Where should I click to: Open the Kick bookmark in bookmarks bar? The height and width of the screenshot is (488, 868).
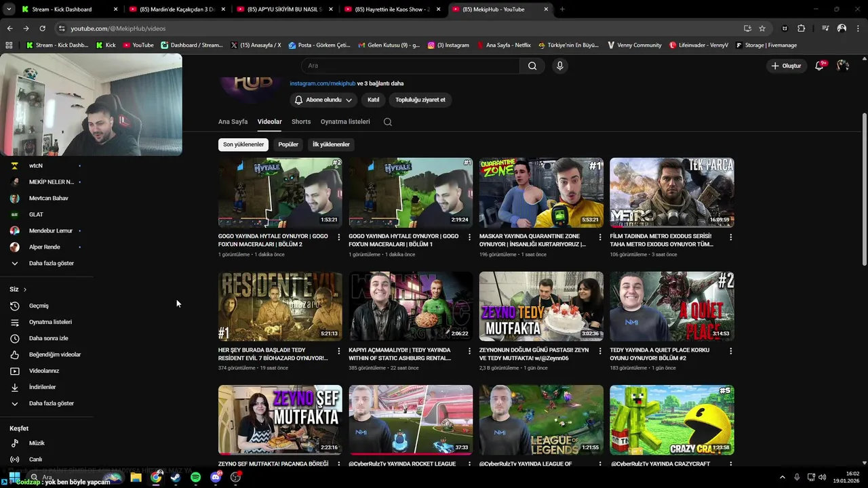click(x=106, y=45)
